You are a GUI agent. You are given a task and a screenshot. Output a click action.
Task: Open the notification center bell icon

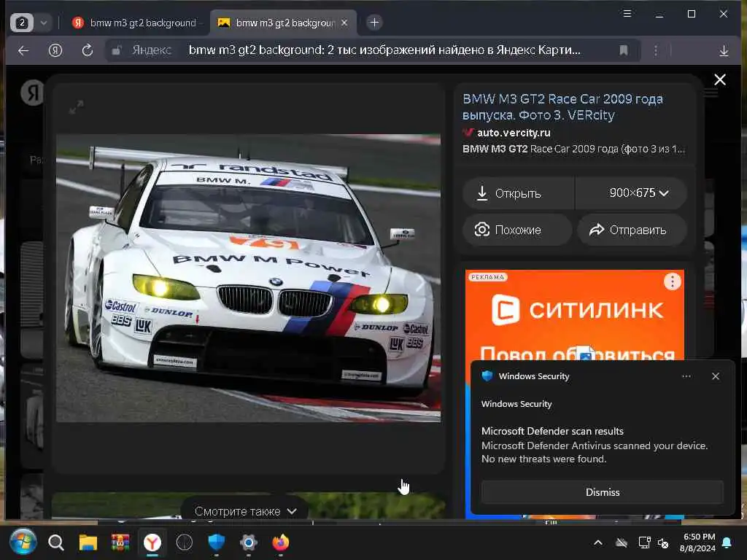[727, 542]
